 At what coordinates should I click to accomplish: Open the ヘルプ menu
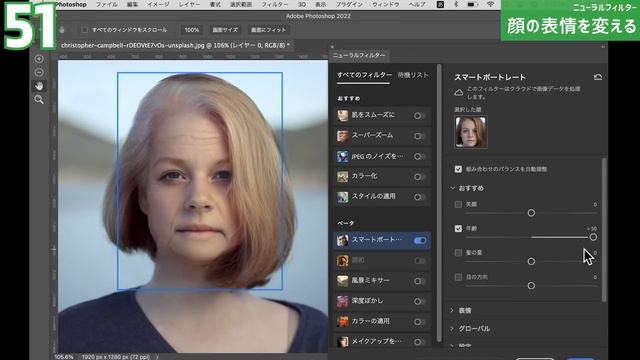click(x=417, y=4)
